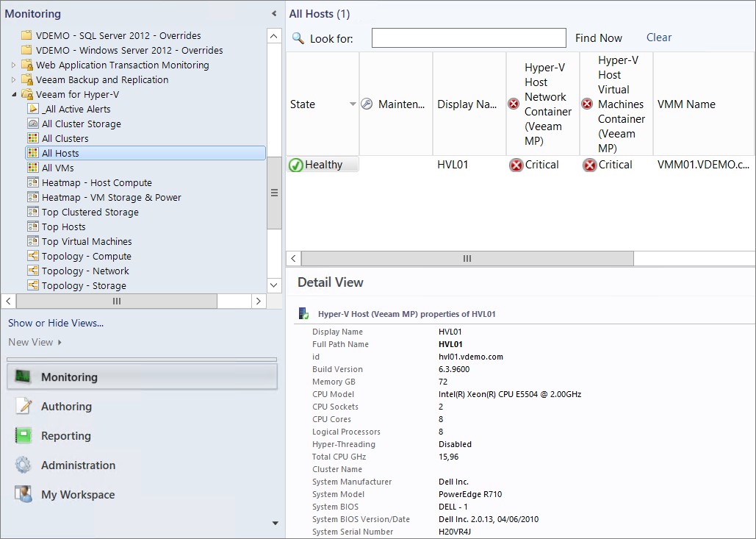Click the Monitoring workspace icon
Viewport: 756px width, 539px height.
(24, 377)
